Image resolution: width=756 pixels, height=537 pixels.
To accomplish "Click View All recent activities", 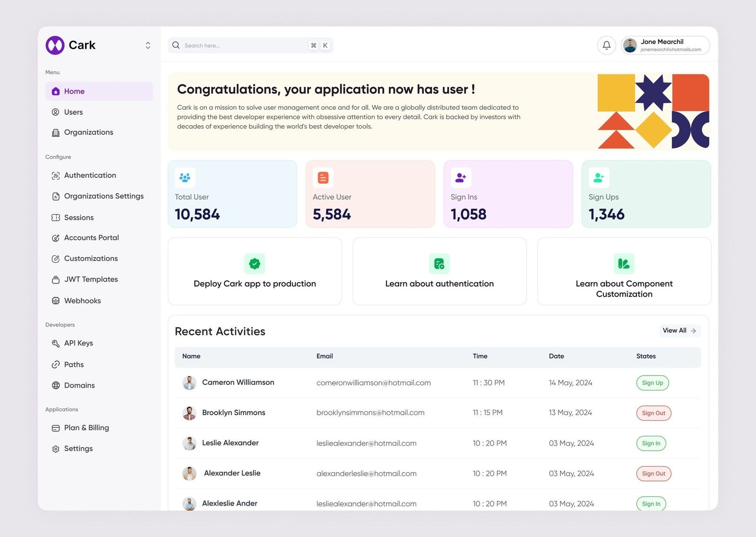I will (679, 330).
